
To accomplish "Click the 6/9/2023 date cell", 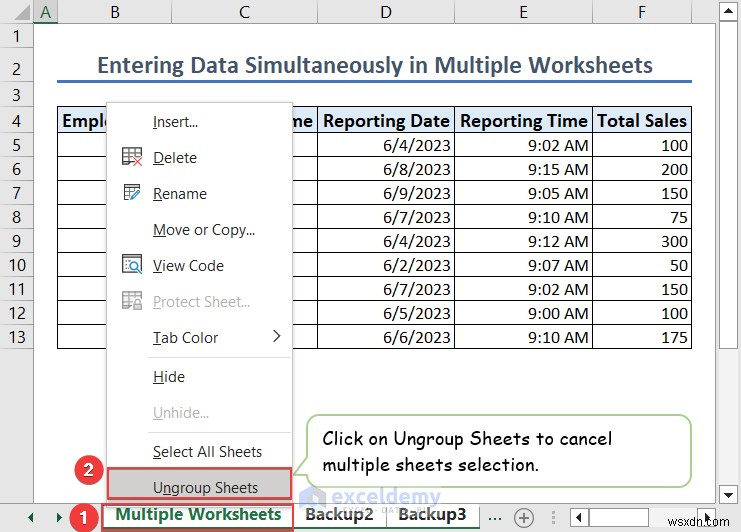I will pyautogui.click(x=386, y=193).
